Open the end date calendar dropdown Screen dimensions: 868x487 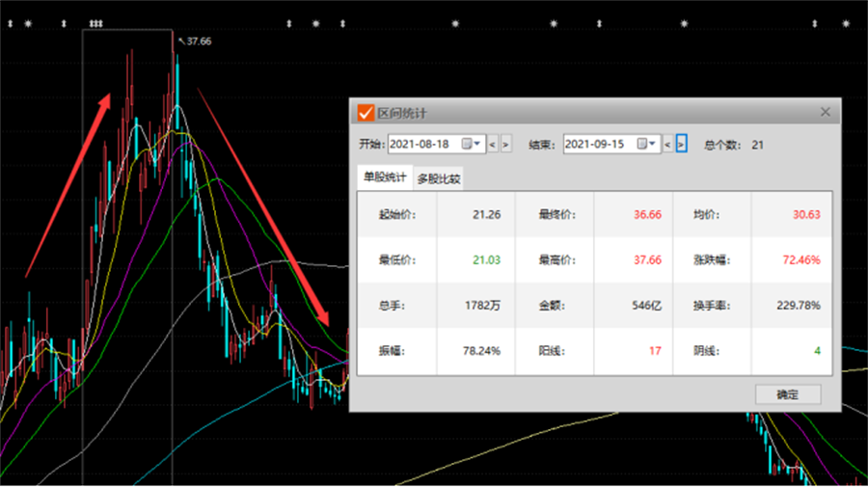(x=646, y=144)
